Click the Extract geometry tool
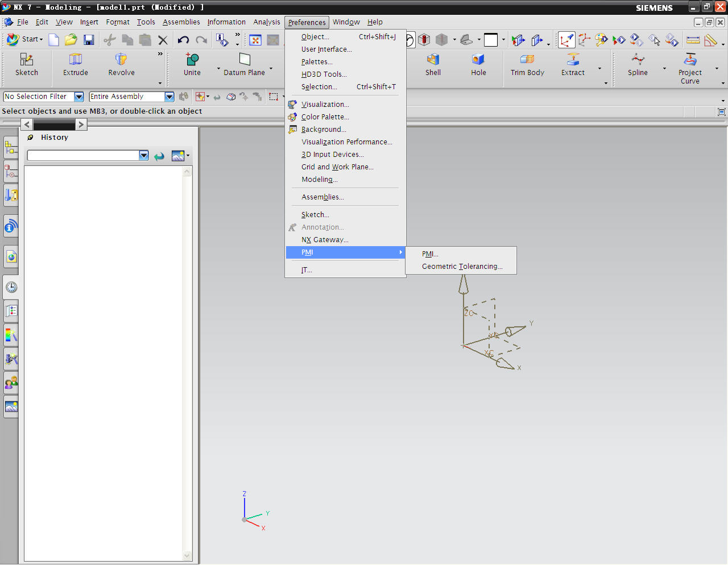 click(573, 64)
